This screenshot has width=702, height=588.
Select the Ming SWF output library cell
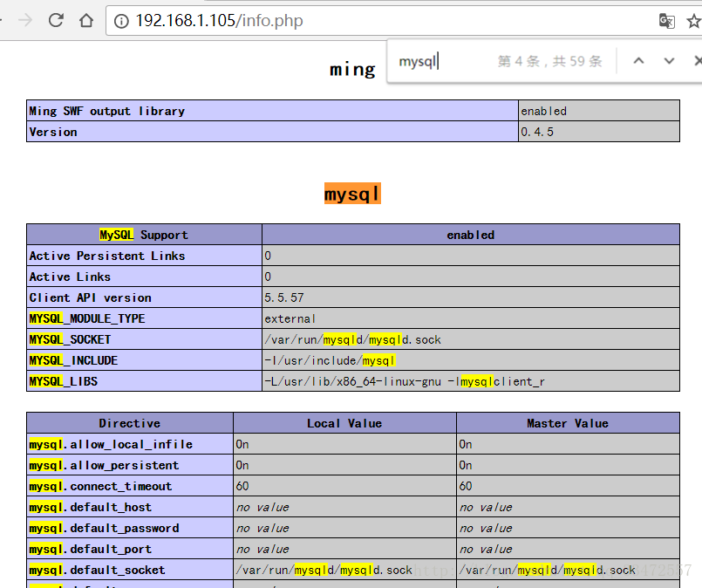point(272,111)
